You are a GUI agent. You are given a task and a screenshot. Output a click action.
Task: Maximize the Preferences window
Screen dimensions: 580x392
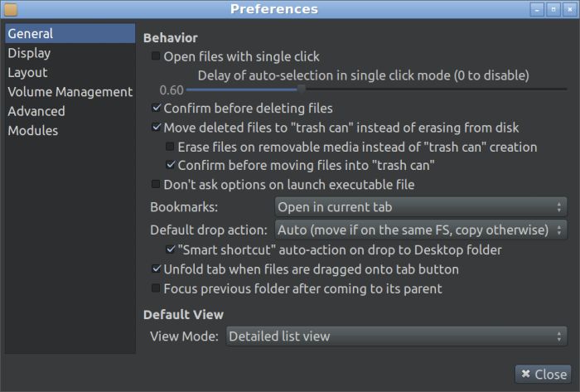[x=553, y=10]
